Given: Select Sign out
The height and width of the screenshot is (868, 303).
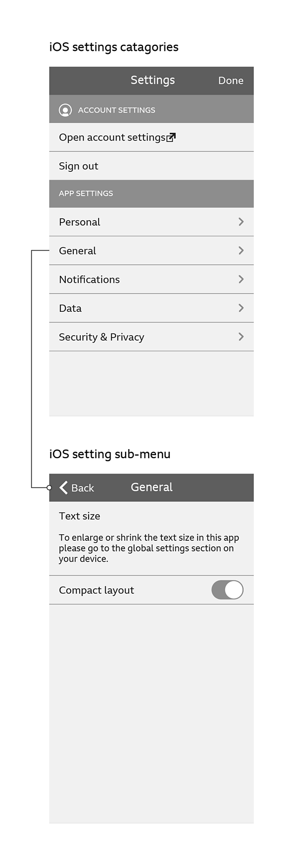Looking at the screenshot, I should click(79, 166).
